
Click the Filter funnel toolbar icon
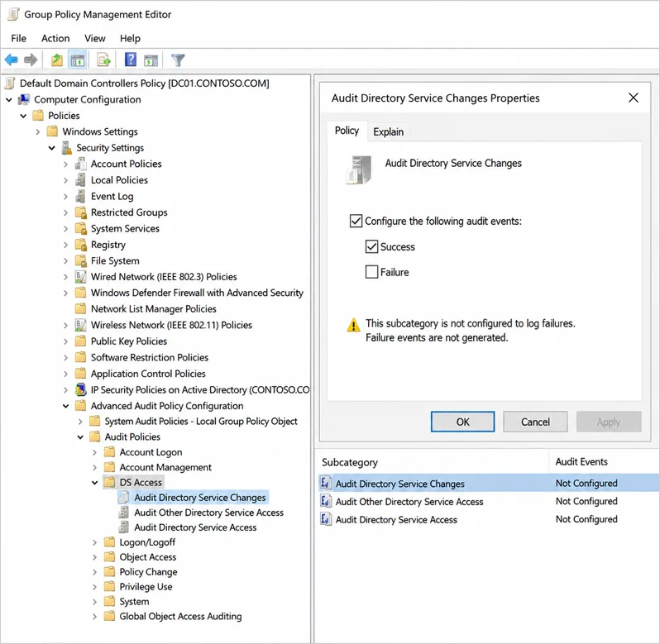[x=178, y=60]
